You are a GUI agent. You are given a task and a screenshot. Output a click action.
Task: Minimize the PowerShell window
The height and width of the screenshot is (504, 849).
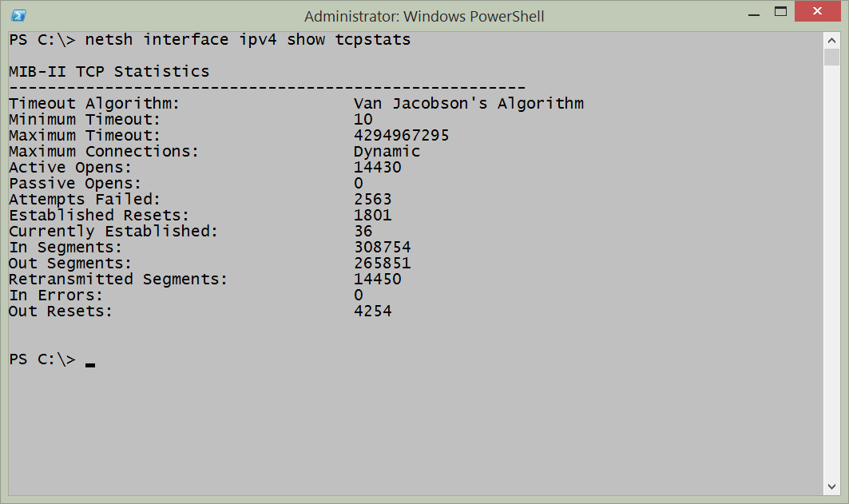(x=753, y=12)
